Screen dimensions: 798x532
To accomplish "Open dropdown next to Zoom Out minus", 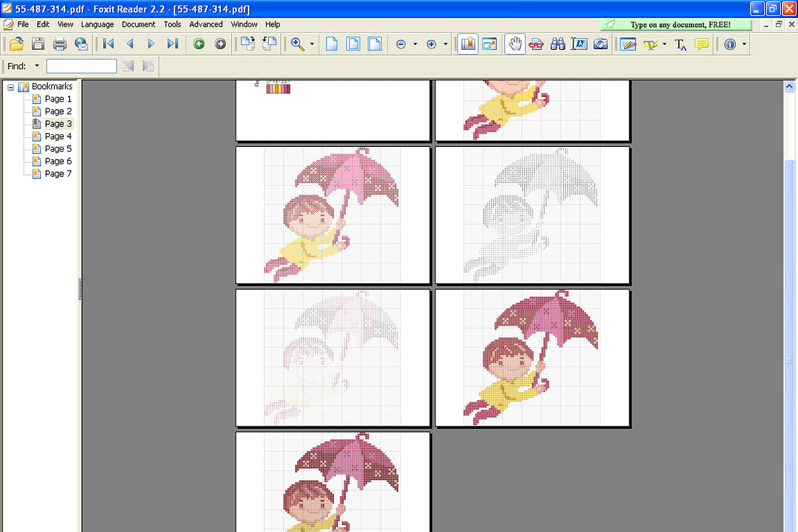I will (x=415, y=45).
